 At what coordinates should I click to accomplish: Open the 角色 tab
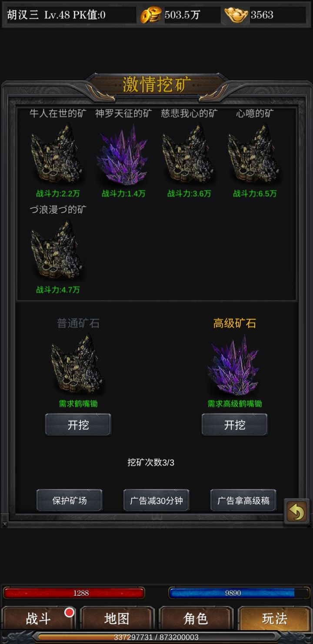coord(196,619)
